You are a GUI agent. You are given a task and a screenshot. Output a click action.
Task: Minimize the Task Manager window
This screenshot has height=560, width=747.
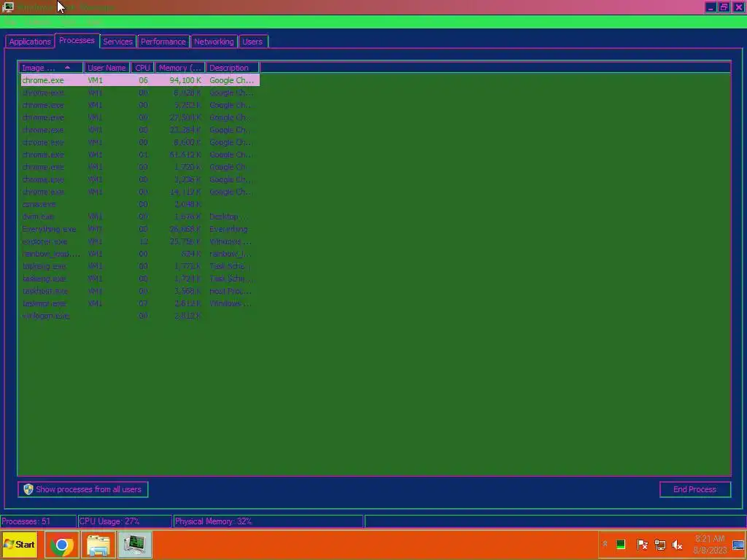[x=711, y=7]
